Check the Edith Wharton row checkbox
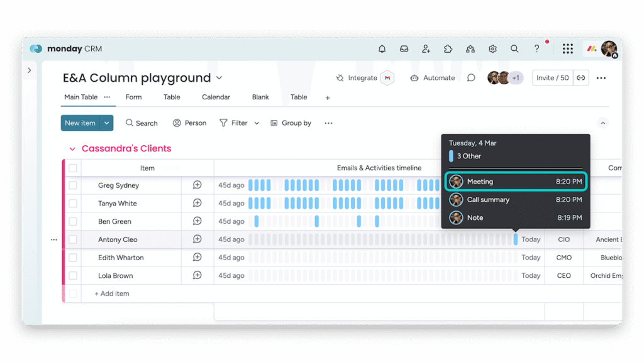This screenshot has height=362, width=644. (73, 257)
